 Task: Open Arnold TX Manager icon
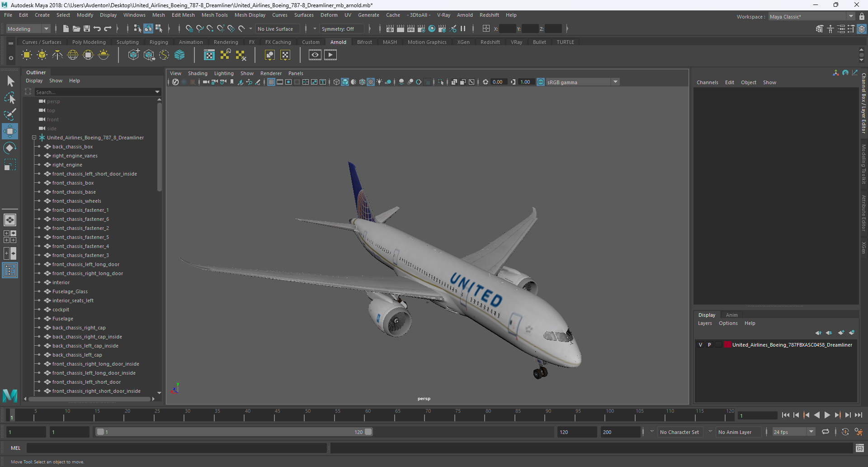pyautogui.click(x=209, y=55)
